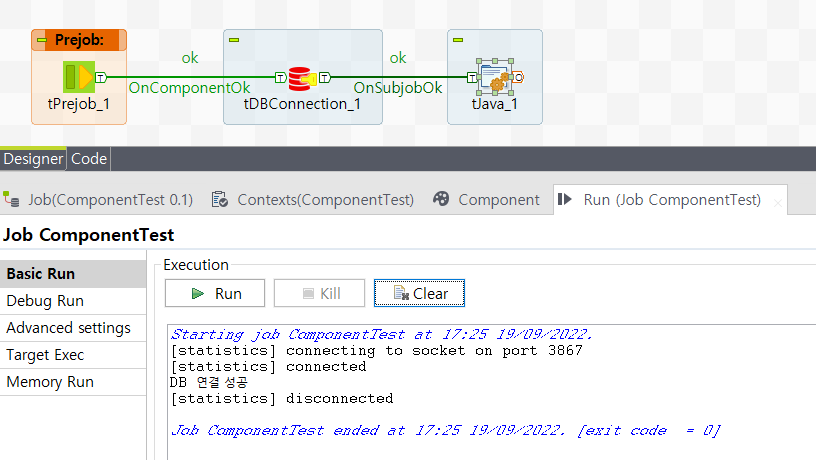Click the 'DB 연결 성공' console line

(x=209, y=382)
